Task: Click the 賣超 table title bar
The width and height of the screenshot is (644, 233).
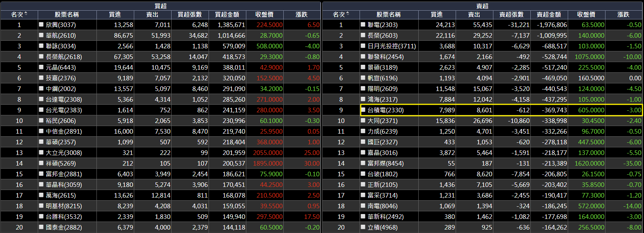Action: [x=482, y=6]
